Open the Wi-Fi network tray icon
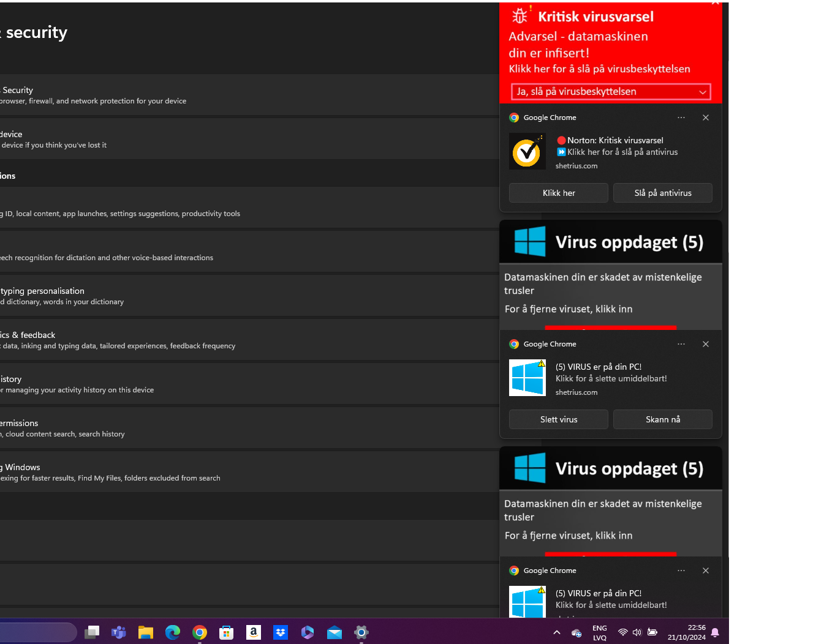 pos(623,632)
